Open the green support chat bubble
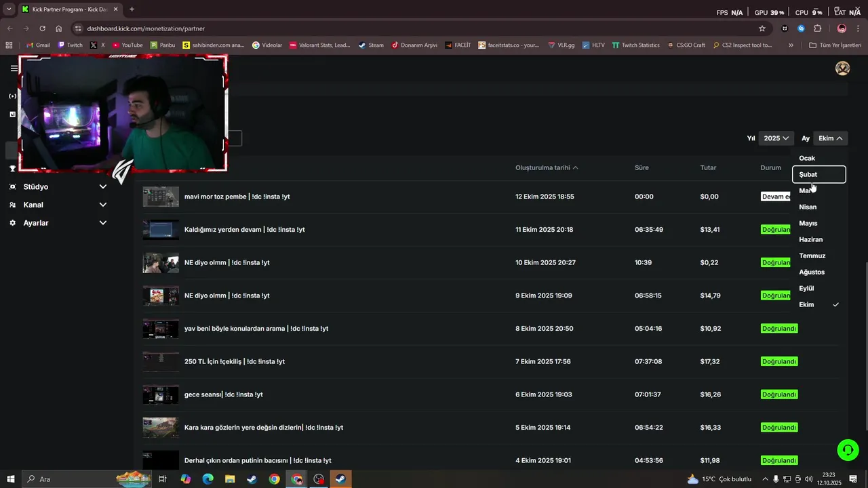The width and height of the screenshot is (868, 488). (x=847, y=449)
